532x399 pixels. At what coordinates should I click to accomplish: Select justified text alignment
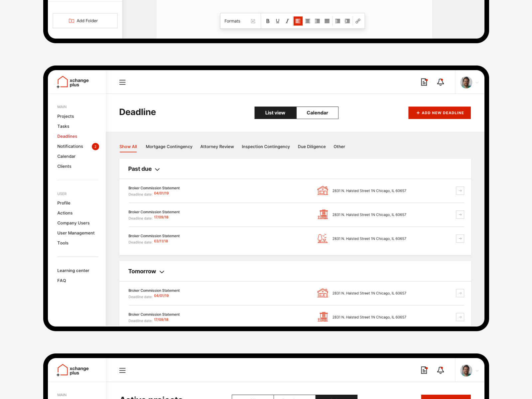[x=327, y=21]
